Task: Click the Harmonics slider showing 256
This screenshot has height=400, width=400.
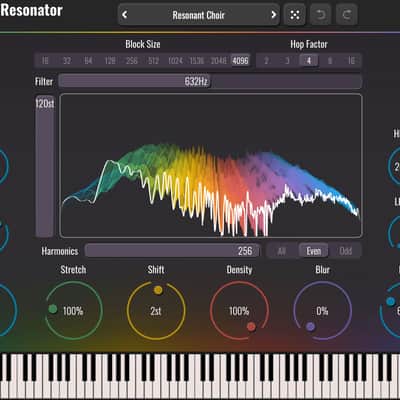Action: (x=173, y=251)
